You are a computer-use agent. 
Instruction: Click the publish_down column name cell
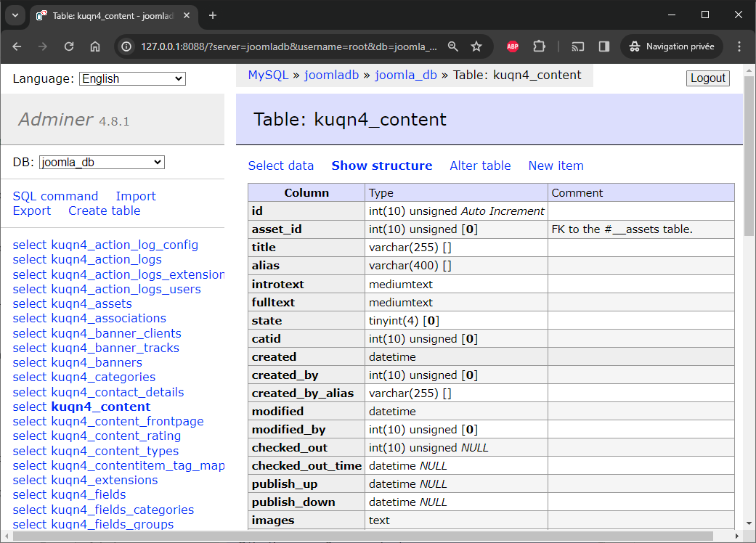tap(306, 502)
